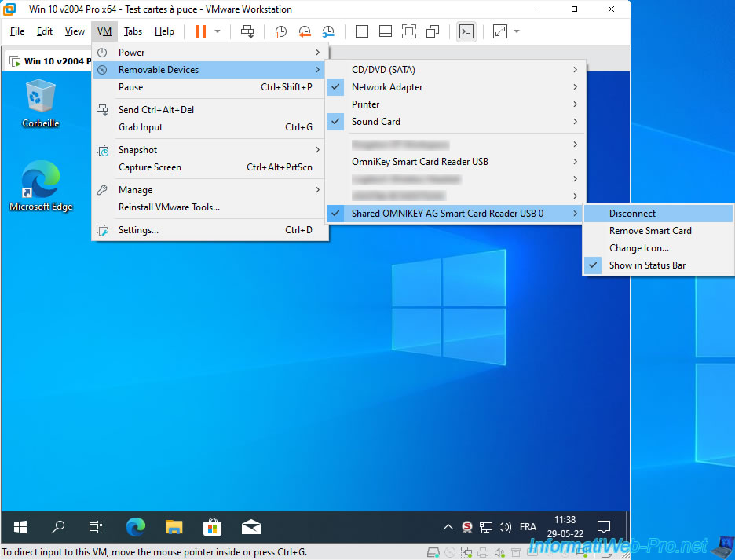Open the stretch options dropdown arrow
Image resolution: width=735 pixels, height=560 pixels.
[517, 31]
